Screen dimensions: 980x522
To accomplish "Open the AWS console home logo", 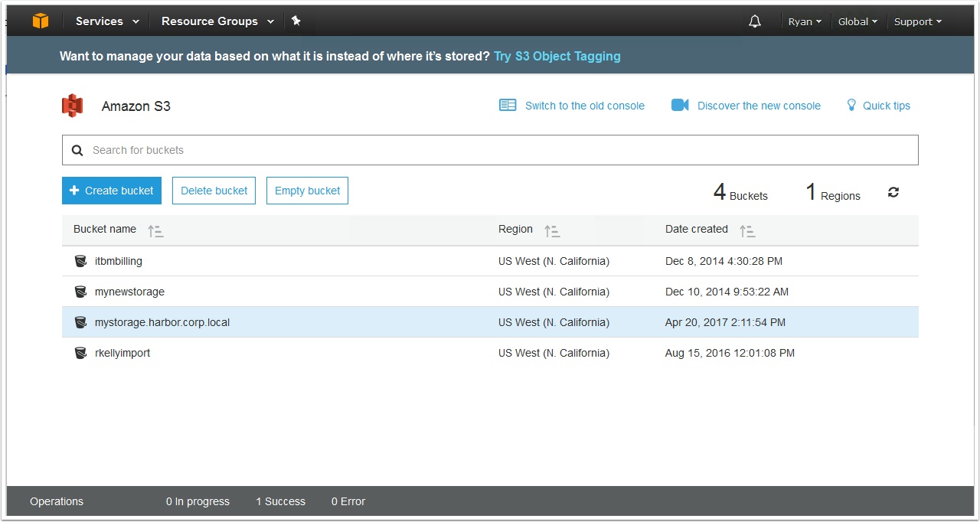I will point(41,21).
